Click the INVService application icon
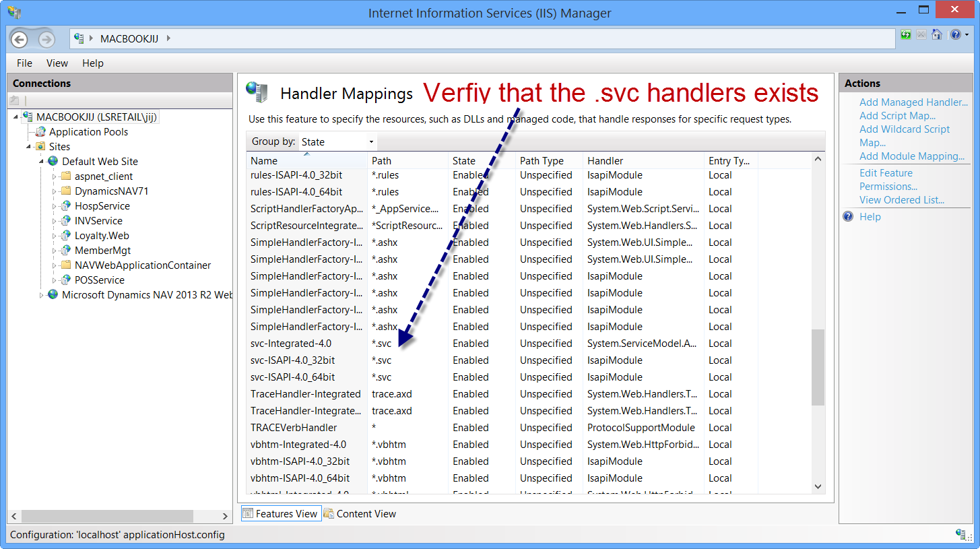The image size is (980, 549). pos(66,221)
